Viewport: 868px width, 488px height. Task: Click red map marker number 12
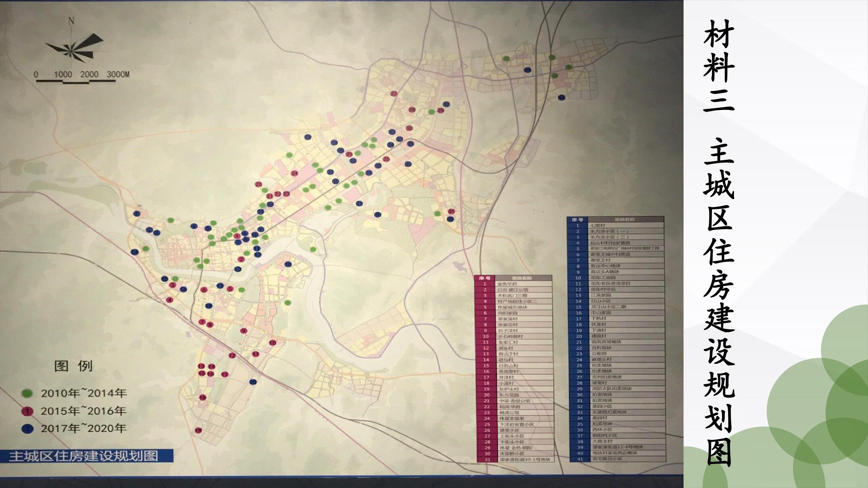point(232,355)
